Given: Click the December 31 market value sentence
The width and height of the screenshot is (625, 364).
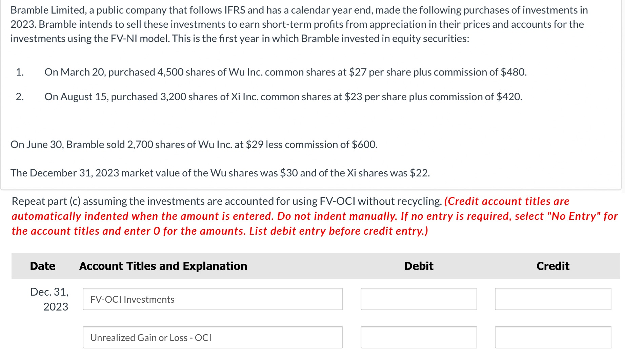Looking at the screenshot, I should click(220, 173).
